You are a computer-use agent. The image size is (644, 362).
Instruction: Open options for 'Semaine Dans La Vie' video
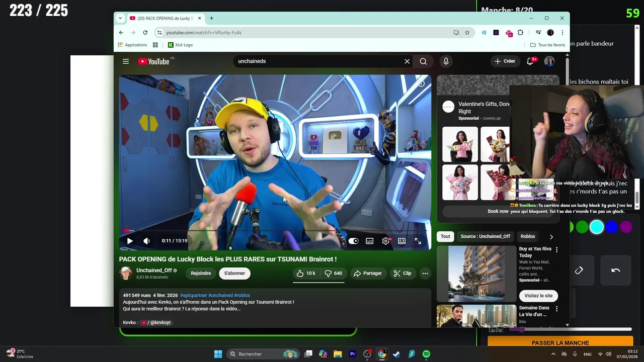tap(556, 308)
